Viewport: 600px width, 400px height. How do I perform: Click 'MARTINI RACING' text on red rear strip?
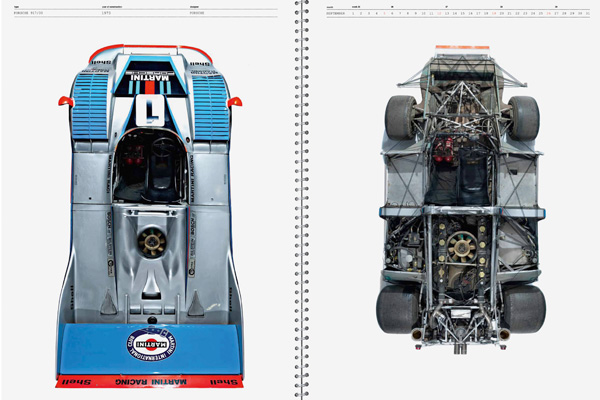coord(151,382)
